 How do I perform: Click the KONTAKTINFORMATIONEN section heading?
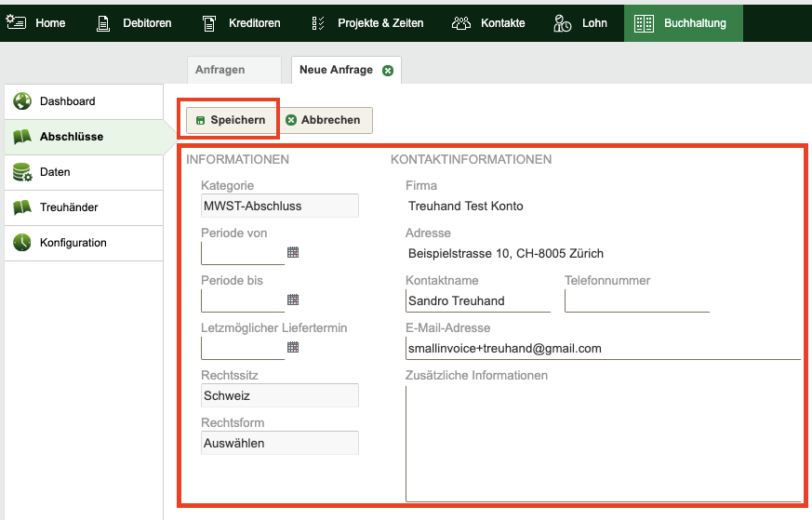pos(472,159)
